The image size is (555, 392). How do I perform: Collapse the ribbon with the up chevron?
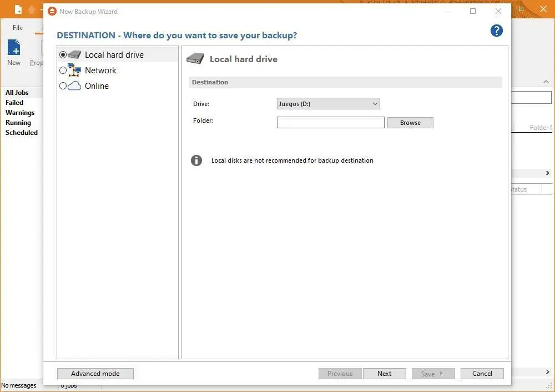pyautogui.click(x=546, y=82)
